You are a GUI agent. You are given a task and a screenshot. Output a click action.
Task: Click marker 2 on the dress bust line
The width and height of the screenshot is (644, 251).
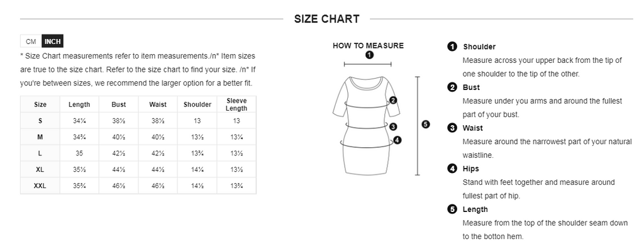tap(393, 100)
